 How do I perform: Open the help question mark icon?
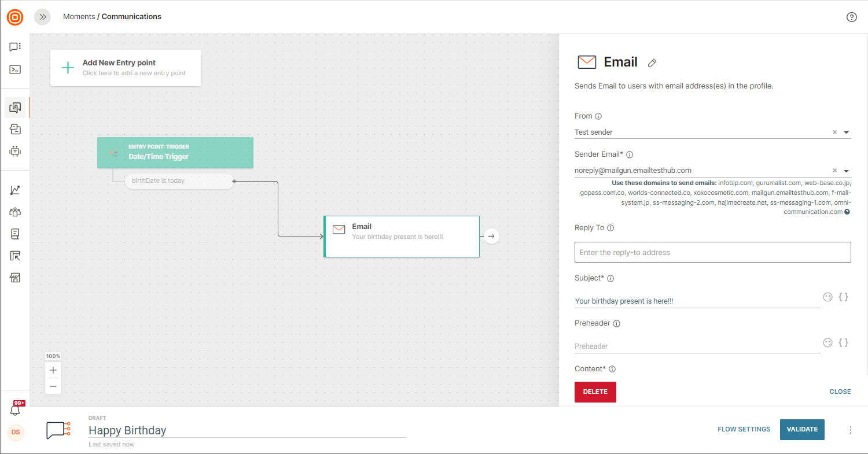(x=851, y=17)
